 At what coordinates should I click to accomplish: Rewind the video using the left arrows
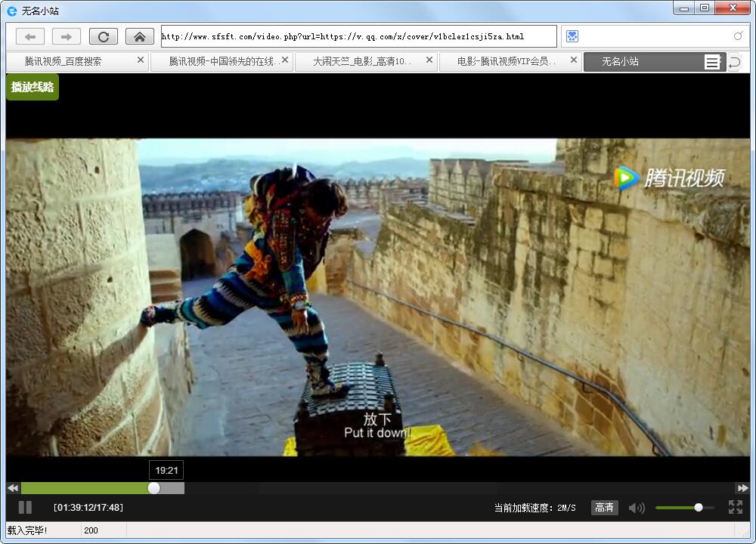pyautogui.click(x=13, y=488)
